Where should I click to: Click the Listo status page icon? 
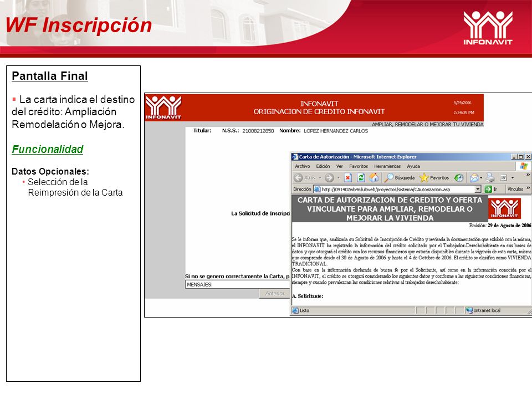295,310
